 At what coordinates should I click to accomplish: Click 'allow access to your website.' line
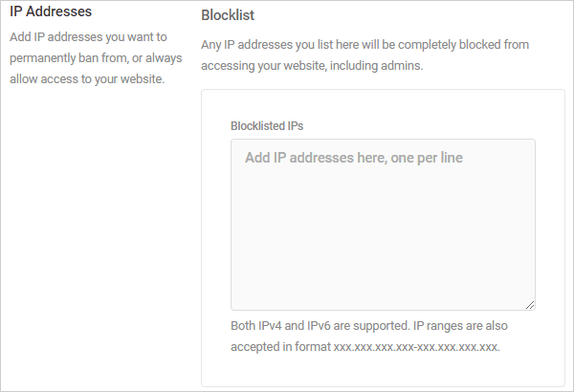pos(87,79)
